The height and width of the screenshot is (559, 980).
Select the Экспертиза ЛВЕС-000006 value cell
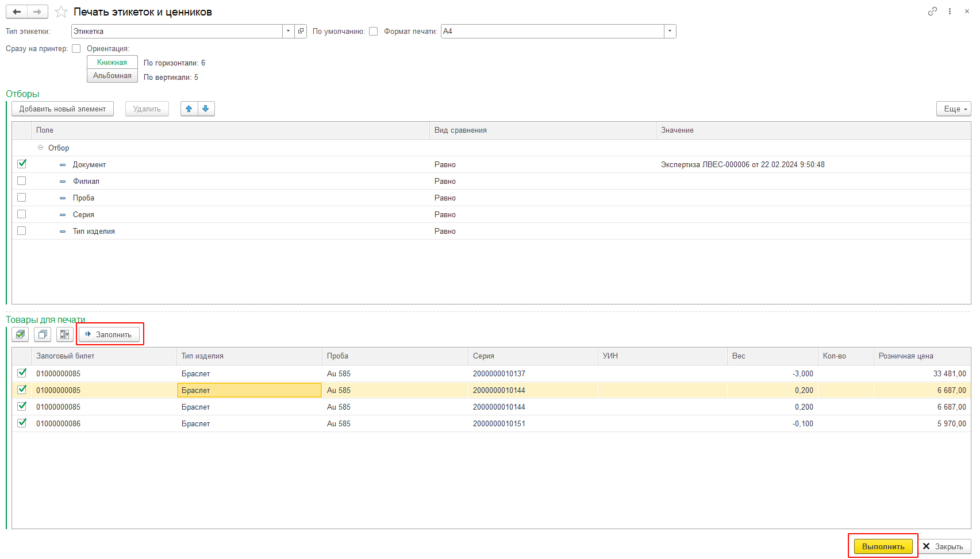[813, 164]
